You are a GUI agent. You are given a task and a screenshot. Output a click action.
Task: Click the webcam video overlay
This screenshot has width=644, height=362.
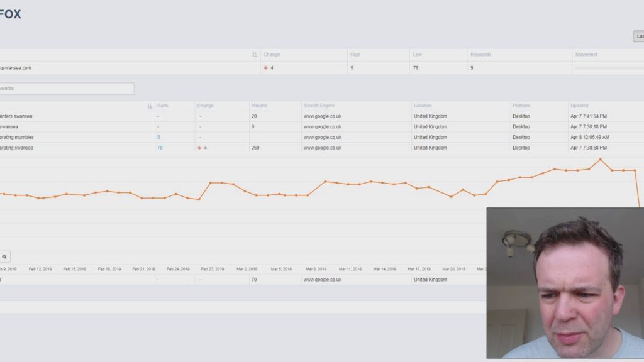tap(565, 283)
